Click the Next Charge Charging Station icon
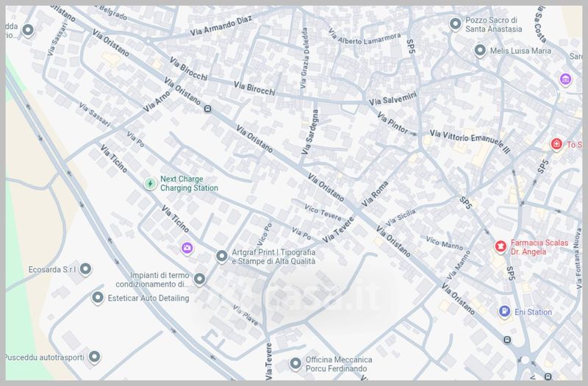 click(x=150, y=183)
